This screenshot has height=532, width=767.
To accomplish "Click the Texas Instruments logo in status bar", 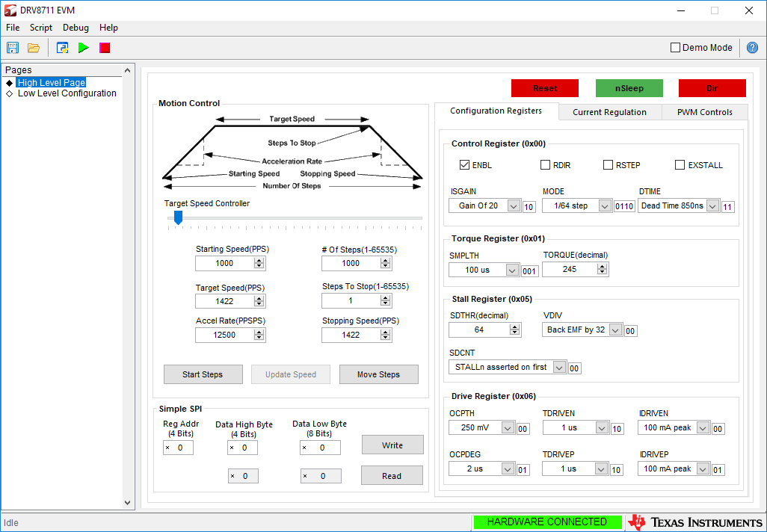I will point(695,522).
